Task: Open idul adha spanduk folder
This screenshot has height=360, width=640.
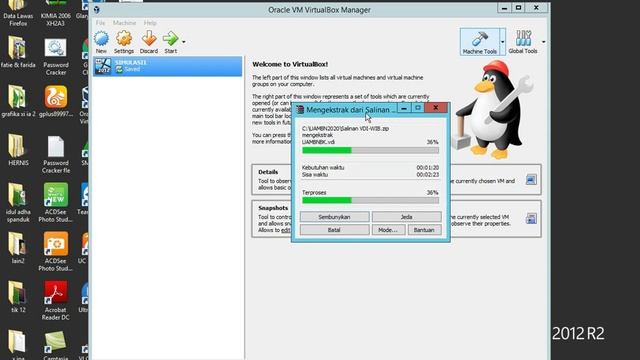Action: point(18,203)
